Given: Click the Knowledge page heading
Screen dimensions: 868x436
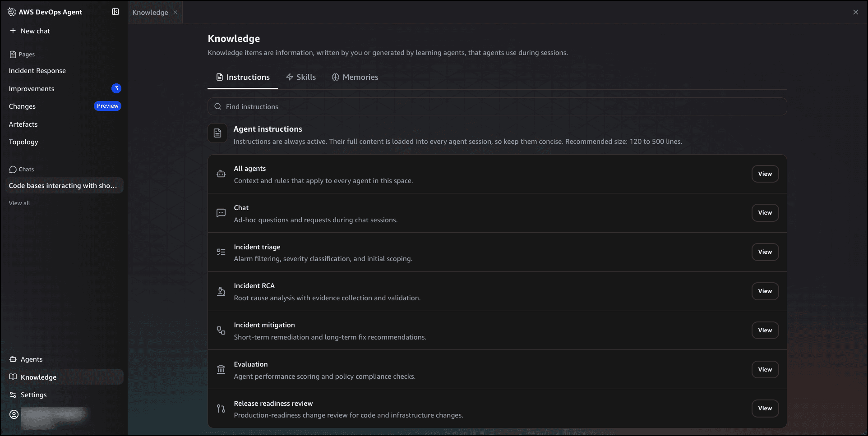Looking at the screenshot, I should tap(234, 39).
